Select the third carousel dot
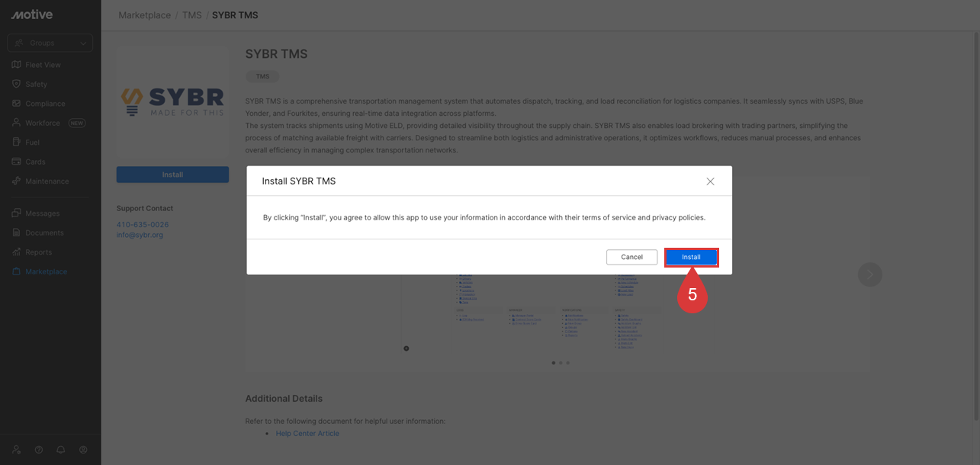980x465 pixels. coord(567,363)
